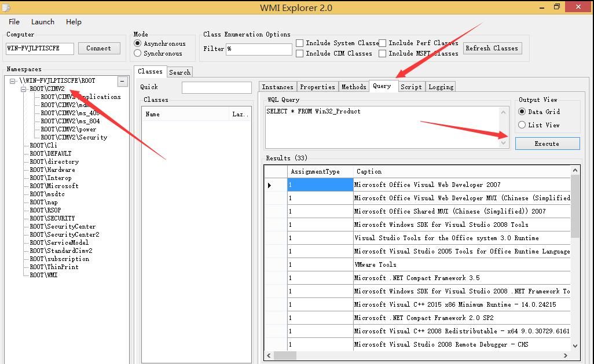Select ROOT\CIMV2 namespace

pos(47,89)
